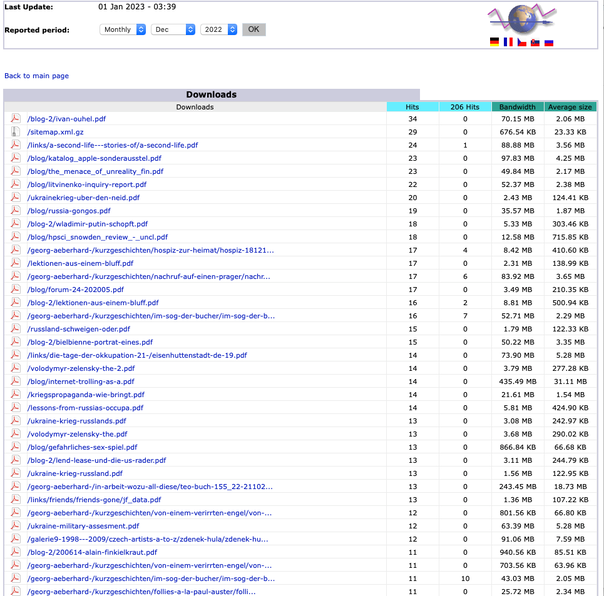This screenshot has height=596, width=604.
Task: Click PDF icon beside the_menace_of_unreality_fin.pdf
Action: (15, 171)
